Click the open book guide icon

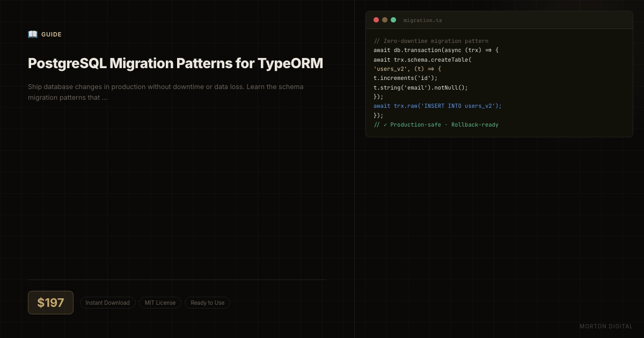(x=33, y=34)
